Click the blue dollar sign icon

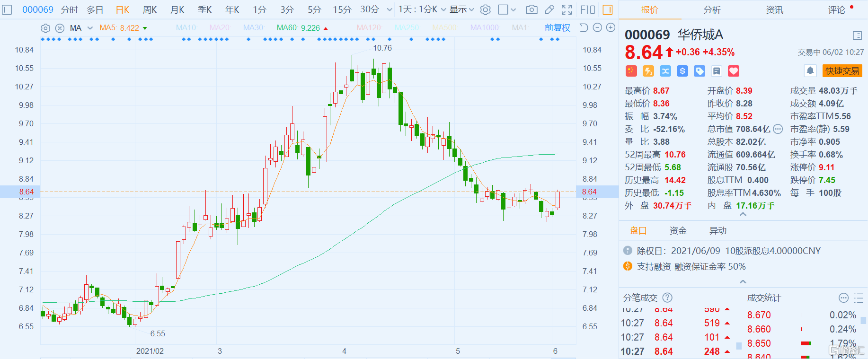pos(682,71)
